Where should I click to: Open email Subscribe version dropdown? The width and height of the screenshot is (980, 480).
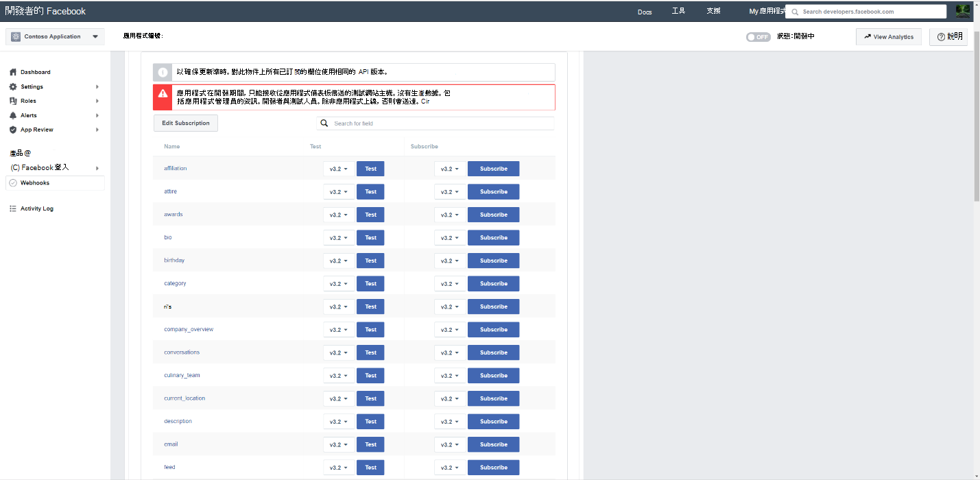(x=450, y=444)
